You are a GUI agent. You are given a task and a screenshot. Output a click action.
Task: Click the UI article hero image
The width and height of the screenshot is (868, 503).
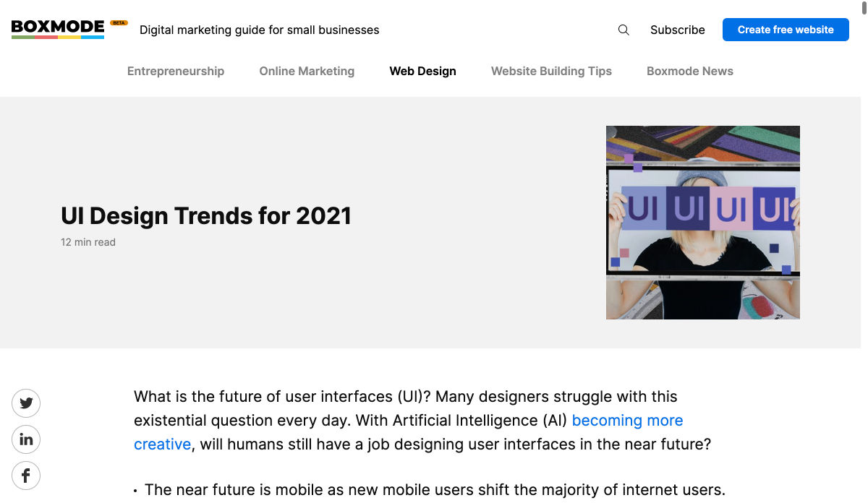703,223
